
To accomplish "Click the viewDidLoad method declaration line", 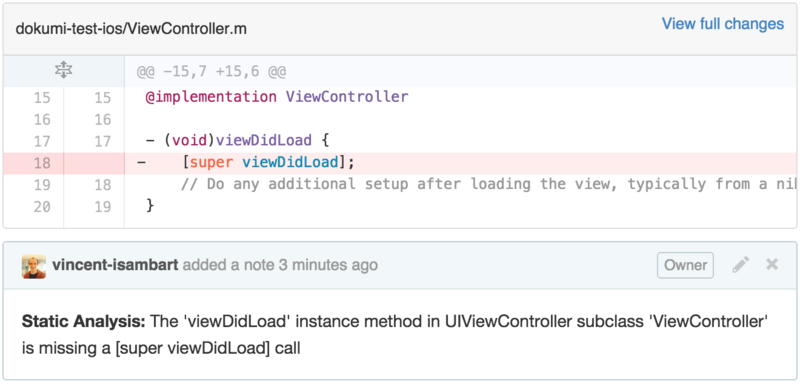I will click(x=462, y=141).
